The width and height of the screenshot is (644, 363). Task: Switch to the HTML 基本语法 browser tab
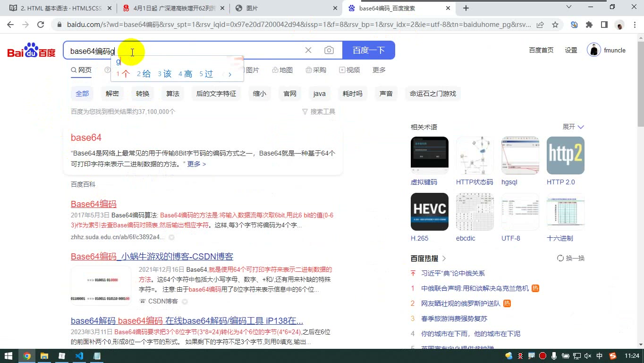61,8
